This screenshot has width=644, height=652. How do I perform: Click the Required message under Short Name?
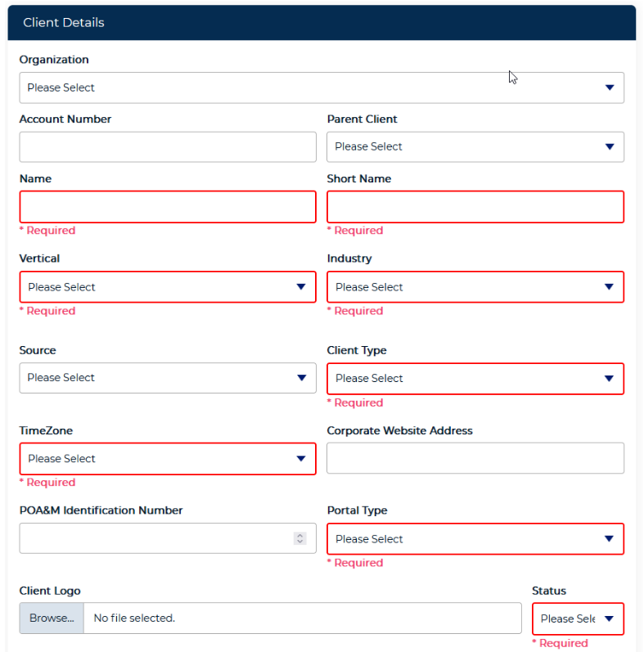click(x=355, y=231)
